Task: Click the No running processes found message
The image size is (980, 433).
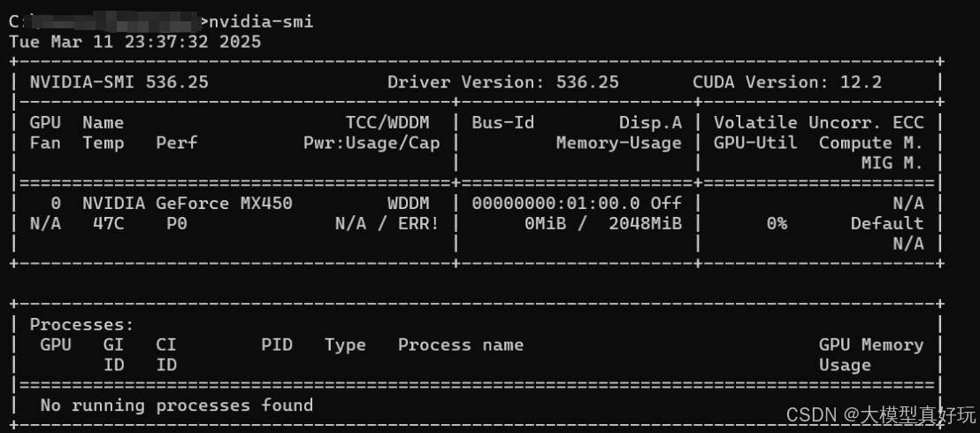Action: coord(177,406)
